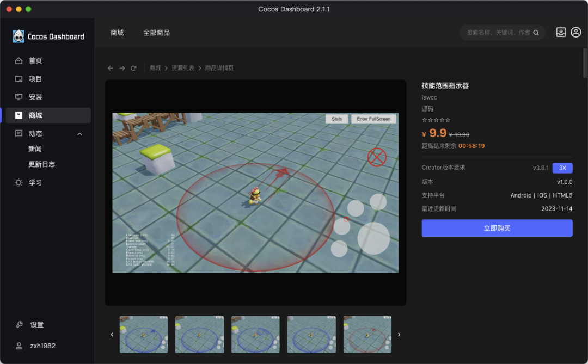Open 新闻 news page

pos(35,149)
